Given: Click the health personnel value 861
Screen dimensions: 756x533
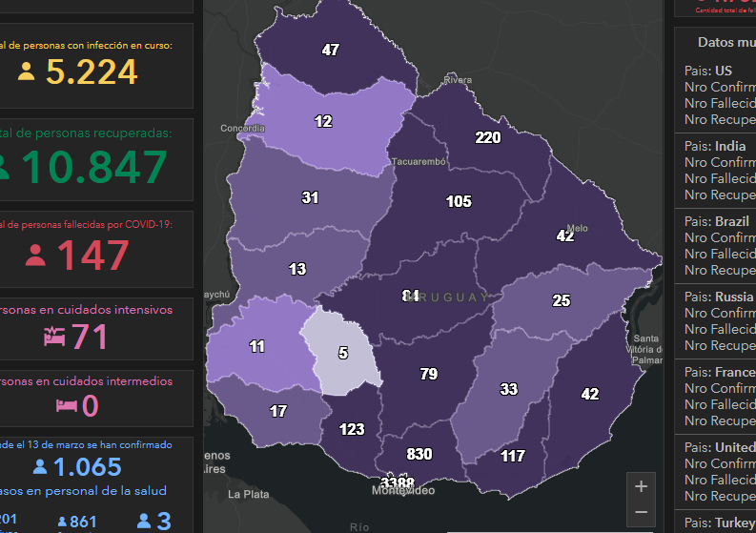Looking at the screenshot, I should click(x=83, y=522).
